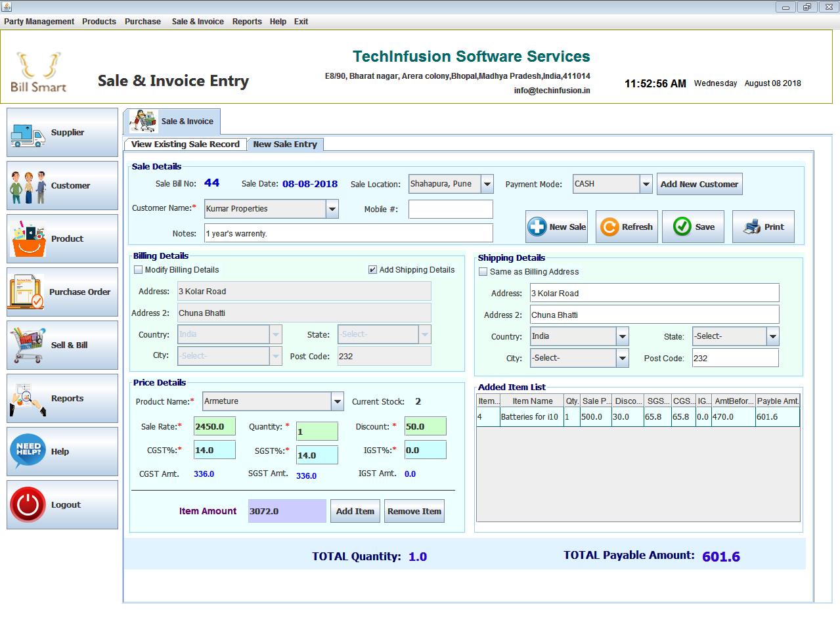
Task: Click the info@techinfusion.in email text
Action: [552, 91]
